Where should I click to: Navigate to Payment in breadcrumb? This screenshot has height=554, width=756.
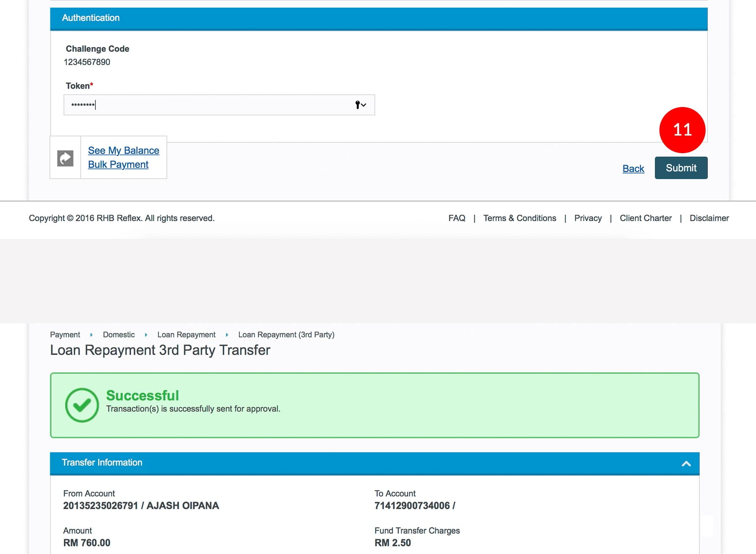click(65, 334)
